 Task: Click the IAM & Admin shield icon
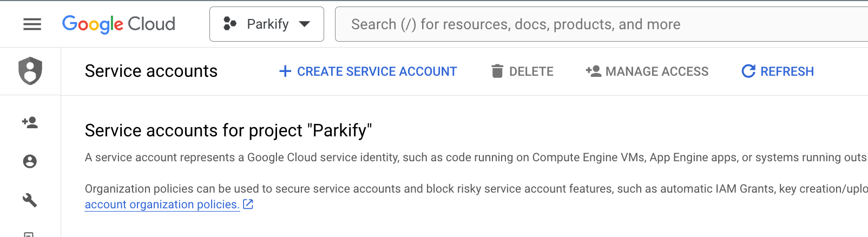pos(30,71)
